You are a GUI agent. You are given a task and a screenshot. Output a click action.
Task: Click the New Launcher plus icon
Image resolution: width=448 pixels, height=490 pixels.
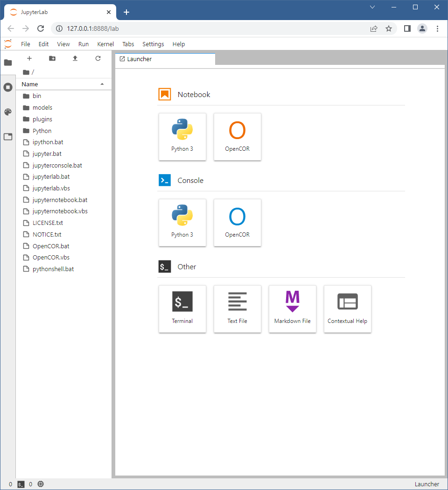(x=29, y=58)
